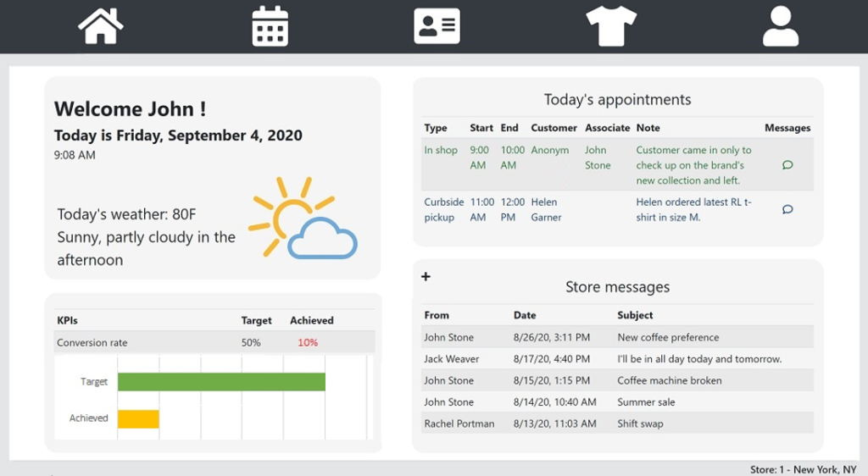Click the green Target bar in chart
868x476 pixels.
pos(221,382)
